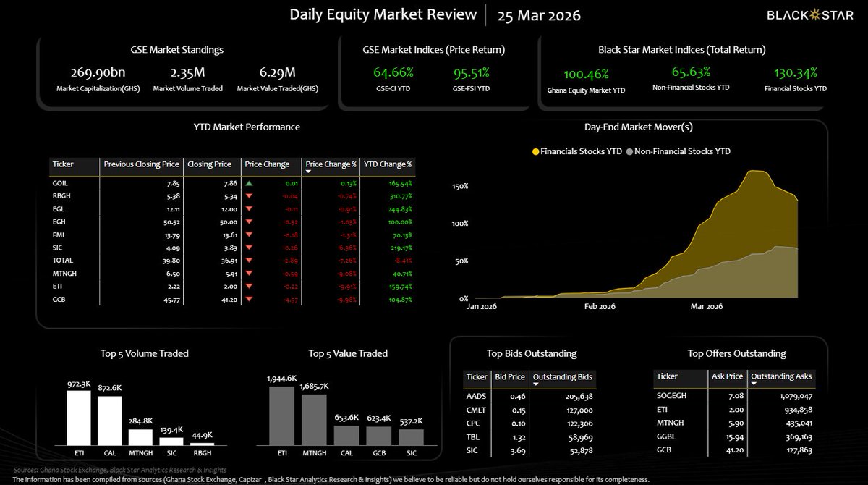Sort by YTD Change % column header

388,164
